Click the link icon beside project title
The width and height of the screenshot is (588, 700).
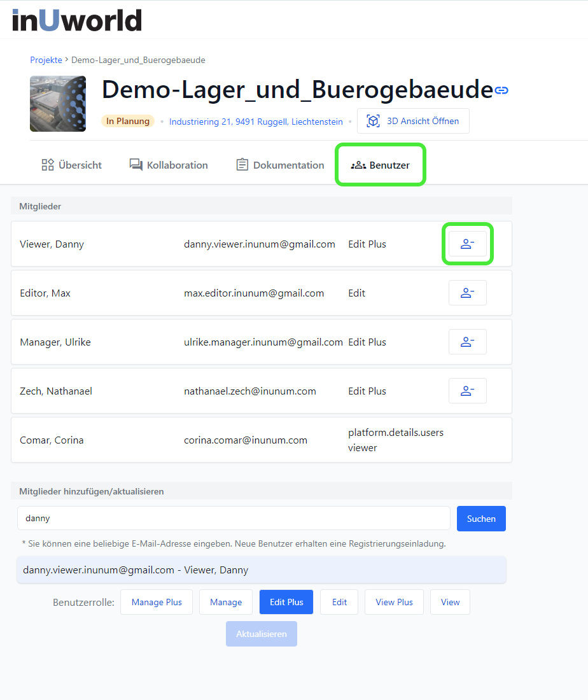(501, 90)
